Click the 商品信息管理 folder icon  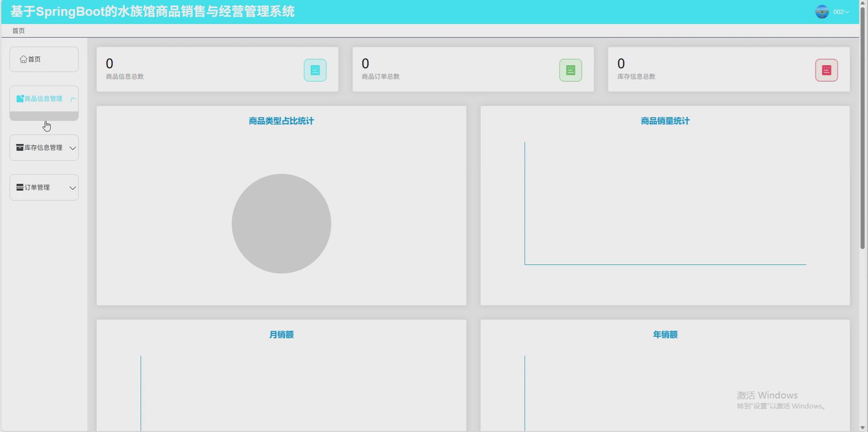pos(20,99)
